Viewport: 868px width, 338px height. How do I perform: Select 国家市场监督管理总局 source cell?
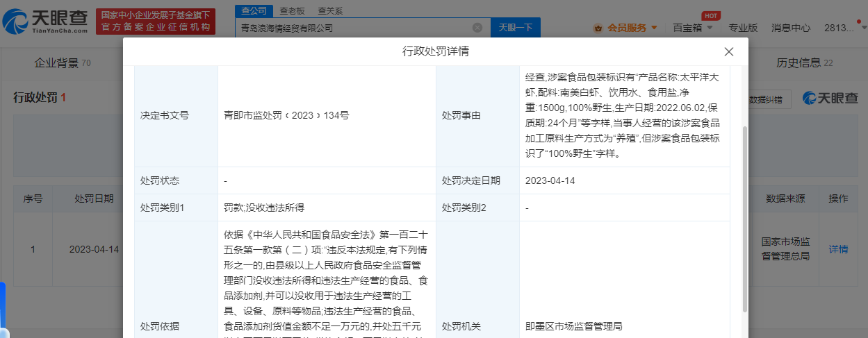point(785,249)
